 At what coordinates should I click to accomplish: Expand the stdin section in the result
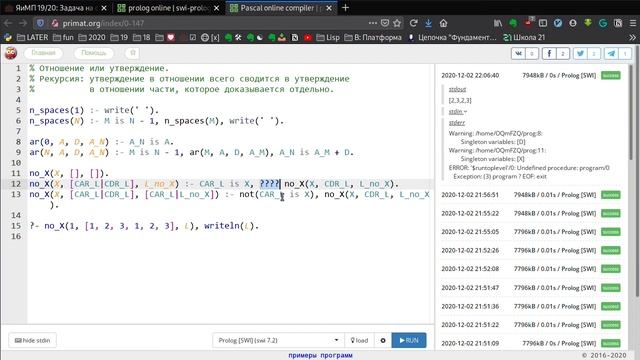tap(458, 111)
